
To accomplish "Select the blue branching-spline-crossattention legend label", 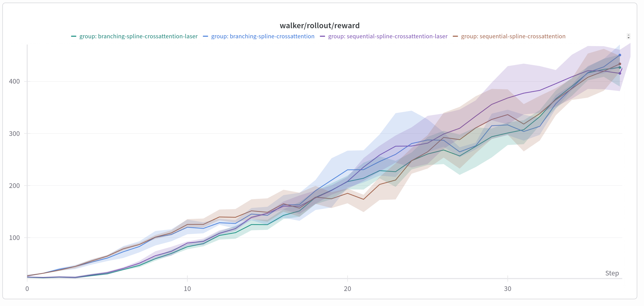I will pyautogui.click(x=263, y=37).
